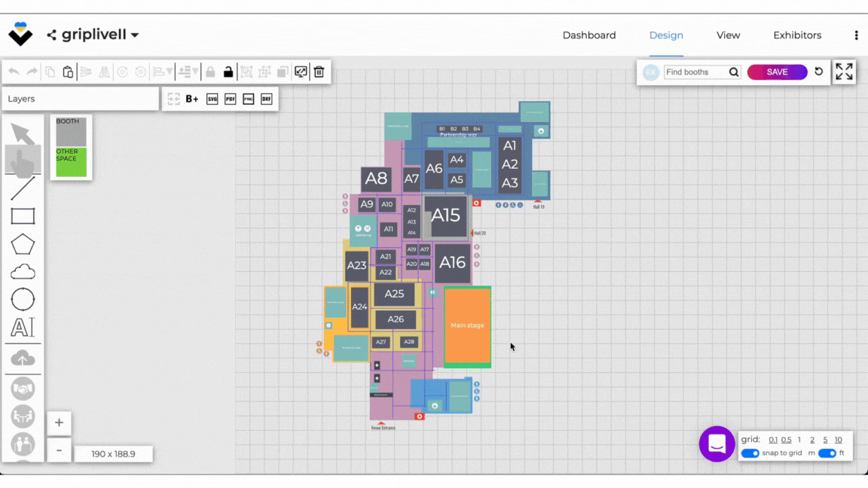Select the rectangle shape tool
Viewport: 868px width, 488px height.
click(x=23, y=217)
